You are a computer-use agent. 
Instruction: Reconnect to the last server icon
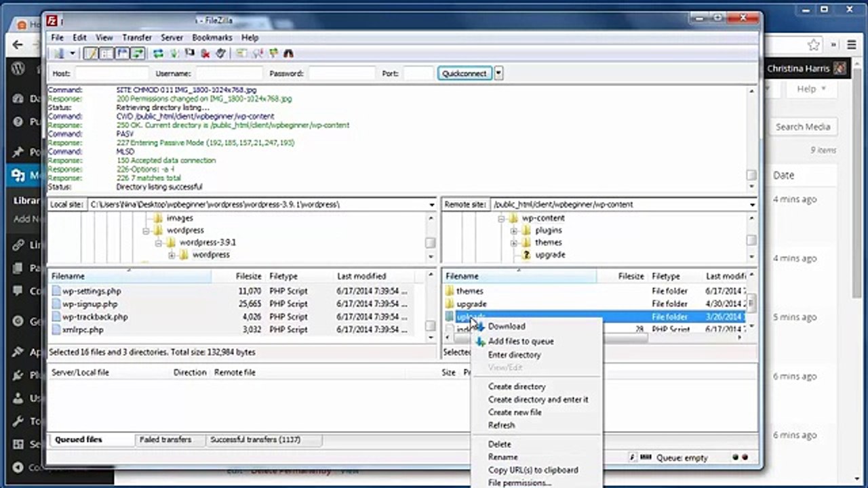[x=220, y=54]
